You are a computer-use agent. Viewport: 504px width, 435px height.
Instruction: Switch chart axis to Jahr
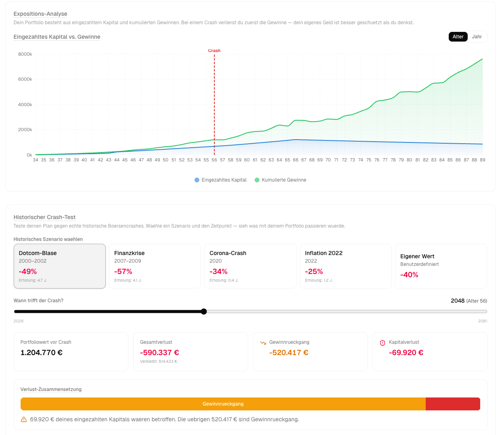pyautogui.click(x=477, y=37)
